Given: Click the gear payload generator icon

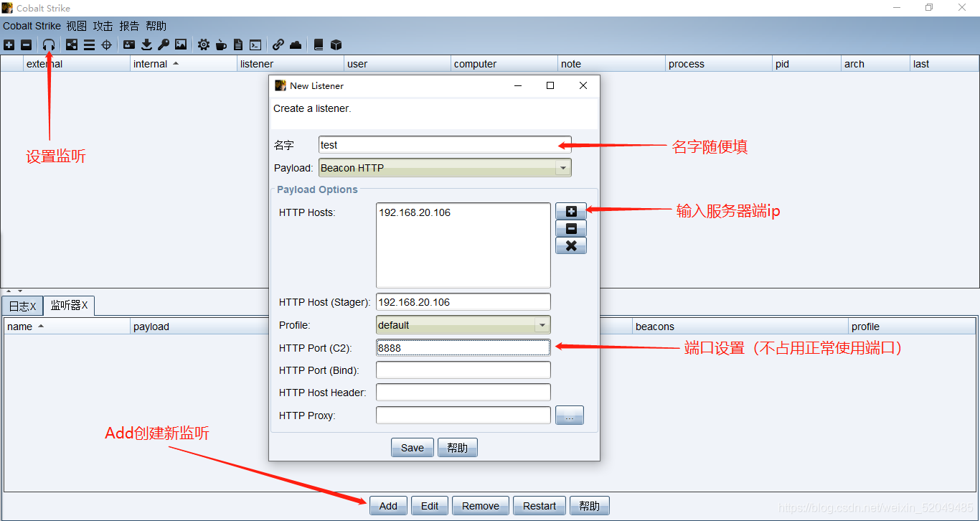Looking at the screenshot, I should coord(204,44).
